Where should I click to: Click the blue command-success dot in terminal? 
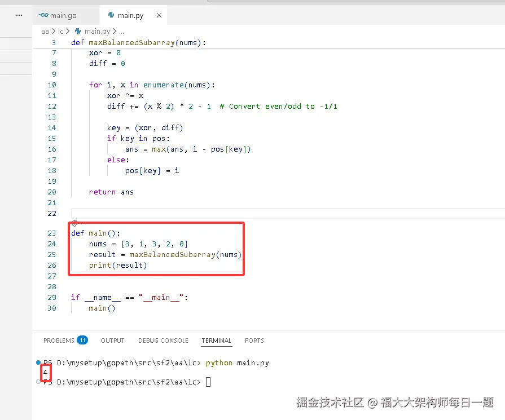(38, 362)
